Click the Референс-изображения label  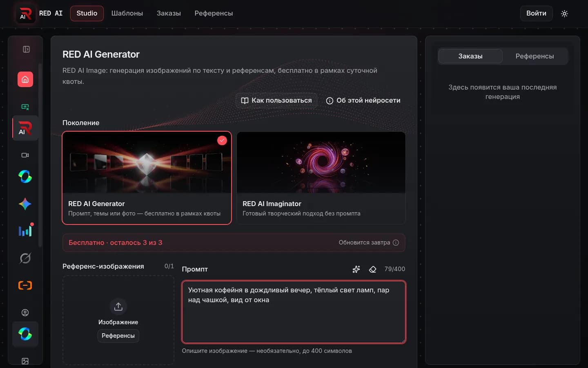pyautogui.click(x=103, y=266)
